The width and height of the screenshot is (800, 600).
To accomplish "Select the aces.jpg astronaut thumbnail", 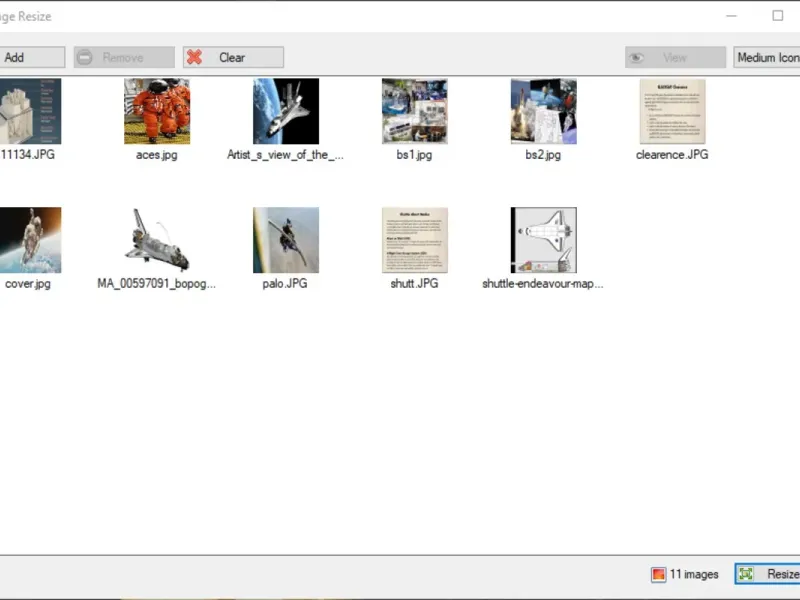I will point(157,111).
